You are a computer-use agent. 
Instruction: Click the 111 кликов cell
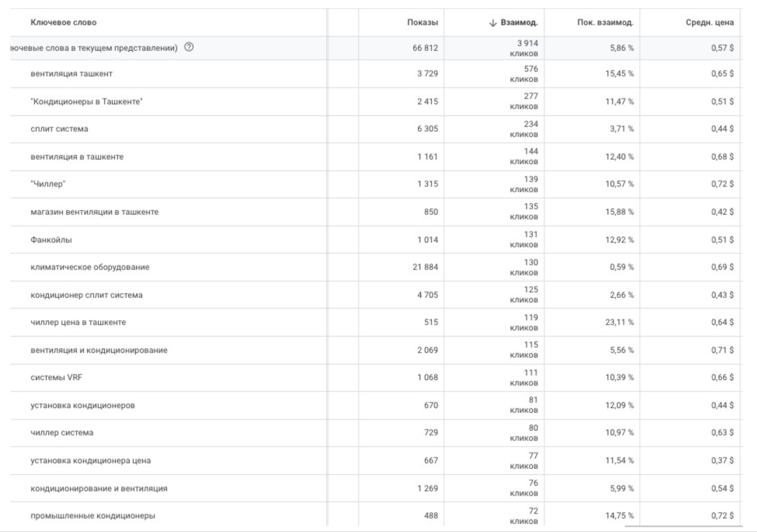524,378
